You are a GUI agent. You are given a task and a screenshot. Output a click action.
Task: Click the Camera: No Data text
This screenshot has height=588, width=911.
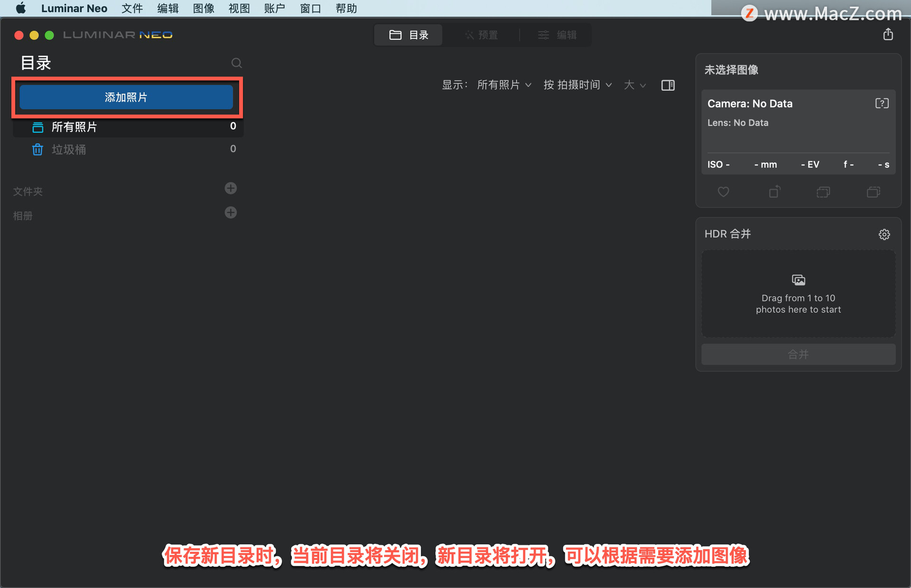pos(750,103)
